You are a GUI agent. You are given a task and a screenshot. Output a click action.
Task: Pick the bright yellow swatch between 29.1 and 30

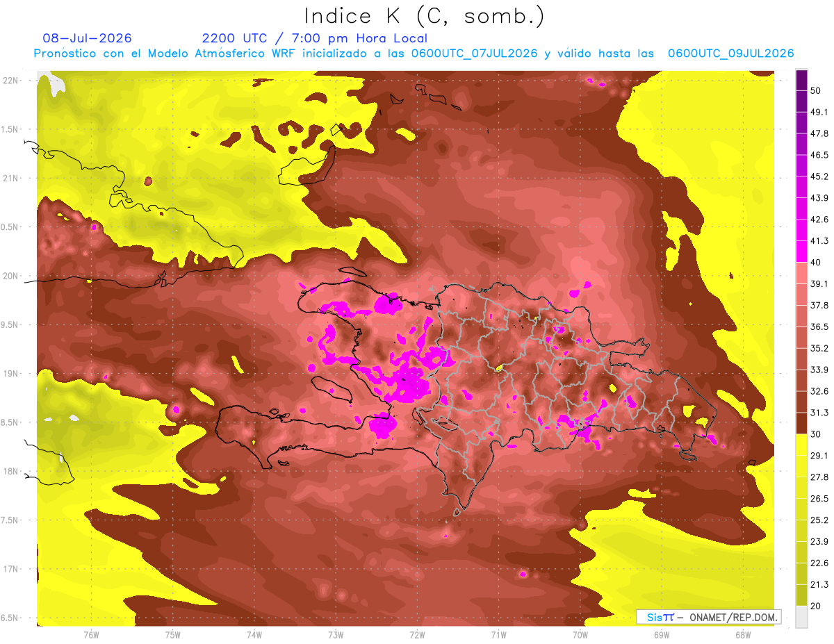coord(801,445)
